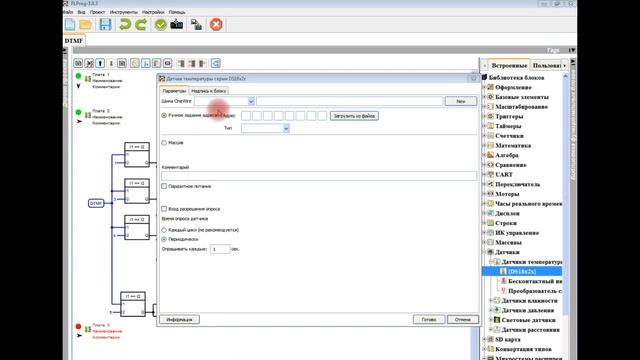Click the Отмена button

point(462,320)
